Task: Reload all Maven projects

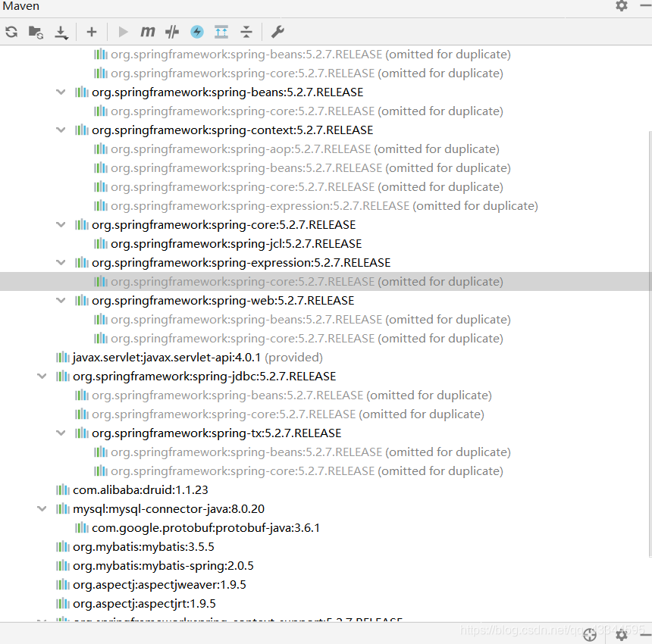Action: click(11, 32)
